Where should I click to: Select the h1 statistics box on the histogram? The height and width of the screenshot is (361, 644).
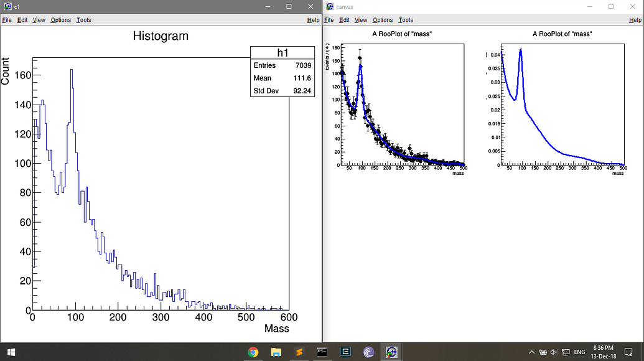[282, 71]
